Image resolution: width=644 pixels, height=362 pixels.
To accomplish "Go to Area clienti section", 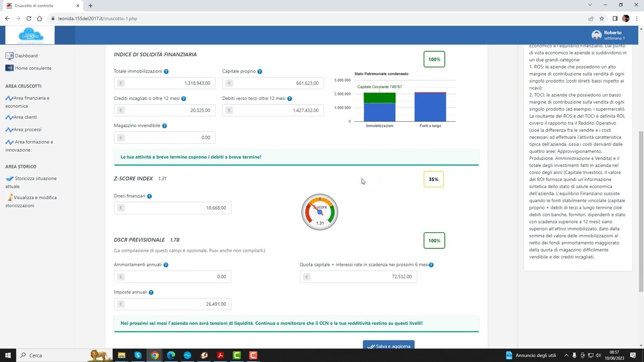I will click(x=25, y=117).
